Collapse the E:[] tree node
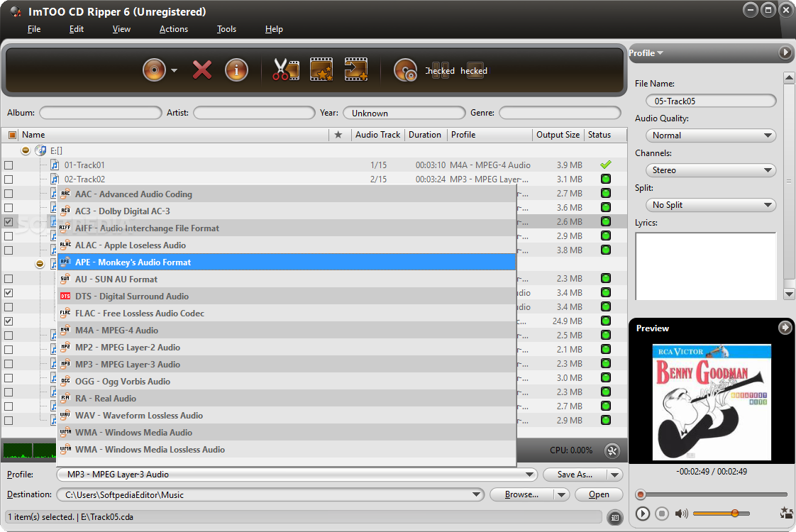The width and height of the screenshot is (796, 532). tap(26, 150)
